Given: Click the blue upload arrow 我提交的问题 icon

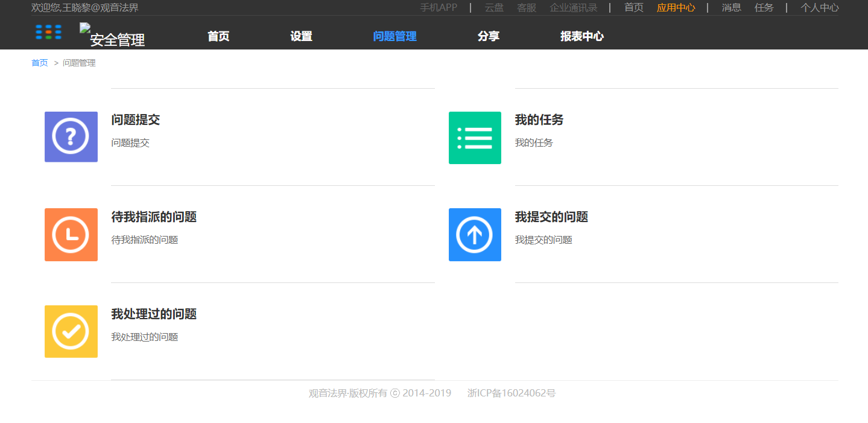Looking at the screenshot, I should pyautogui.click(x=475, y=235).
